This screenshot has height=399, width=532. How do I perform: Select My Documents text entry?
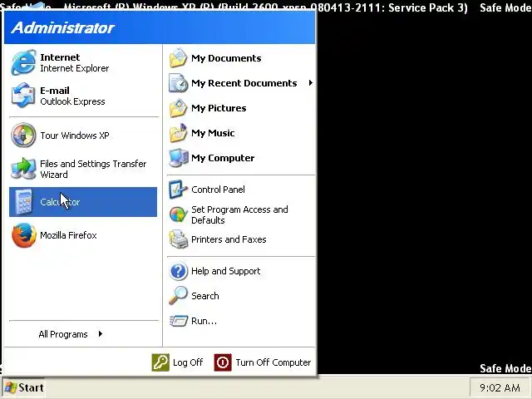[x=226, y=58]
